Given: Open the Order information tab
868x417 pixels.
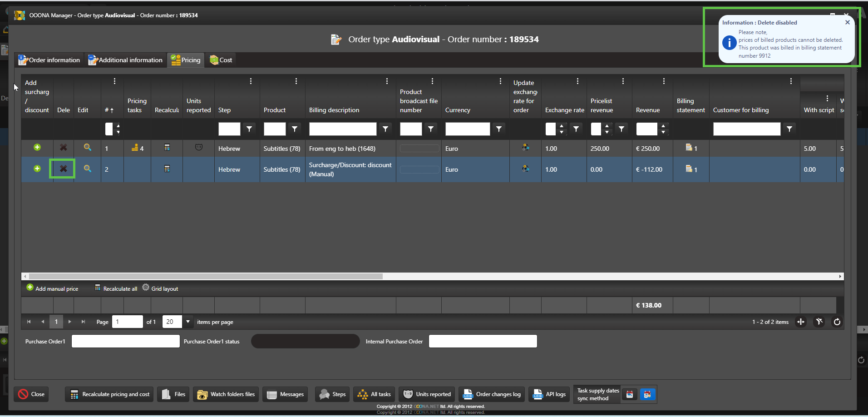Looking at the screenshot, I should tap(49, 60).
